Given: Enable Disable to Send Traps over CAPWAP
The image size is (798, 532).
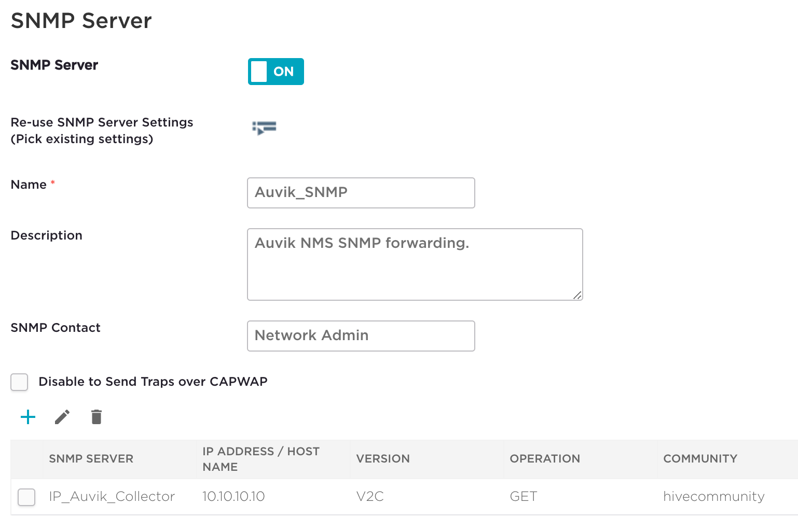Looking at the screenshot, I should click(x=19, y=382).
